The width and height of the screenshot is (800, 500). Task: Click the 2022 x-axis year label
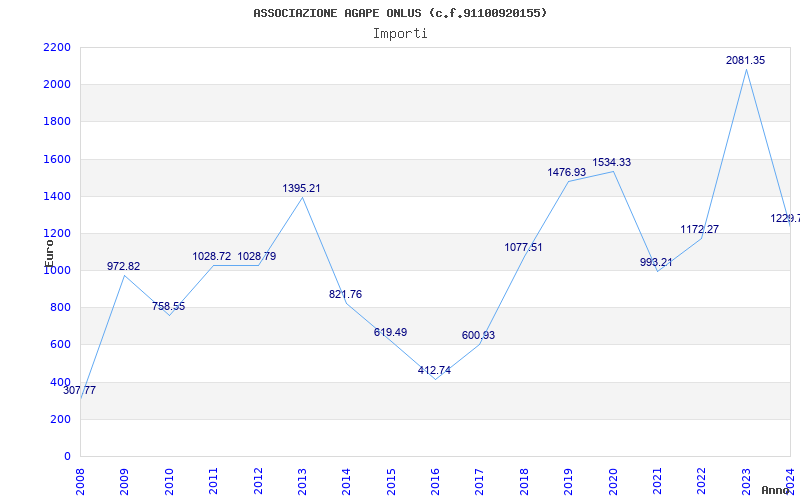tap(701, 481)
